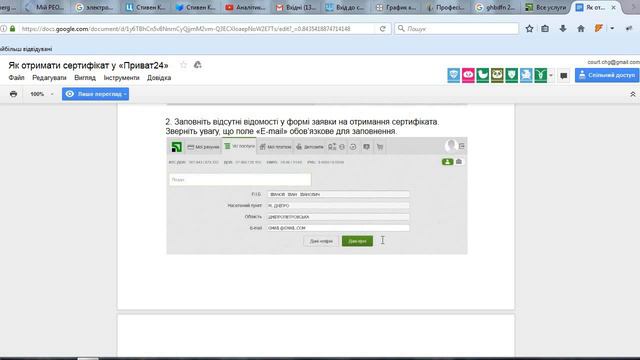Screen dimensions: 640x360
Task: Click the shopping cart icon in the Privat24 image
Action: 380,147
